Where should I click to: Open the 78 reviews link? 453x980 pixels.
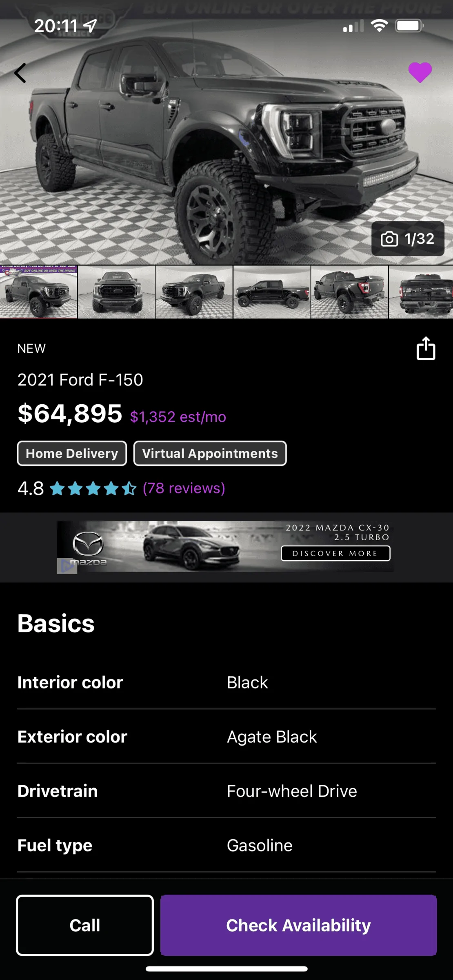coord(184,488)
